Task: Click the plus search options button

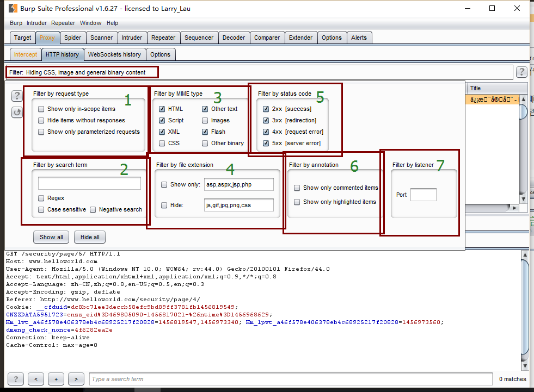Action: 56,379
